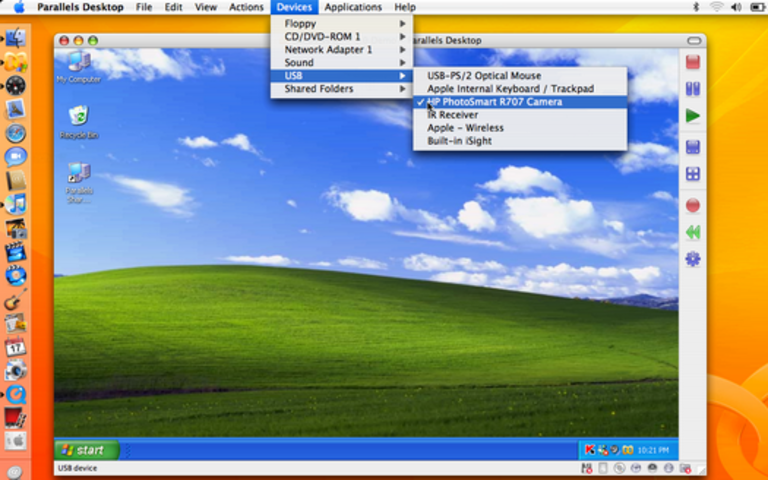Enable Apple - Wireless USB device
Viewport: 768px width, 480px height.
pyautogui.click(x=520, y=128)
